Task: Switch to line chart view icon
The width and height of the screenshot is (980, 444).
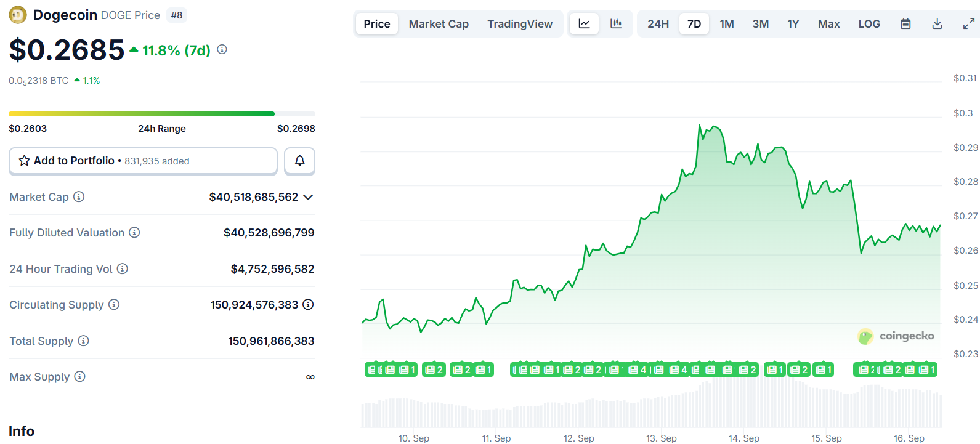Action: click(x=584, y=24)
